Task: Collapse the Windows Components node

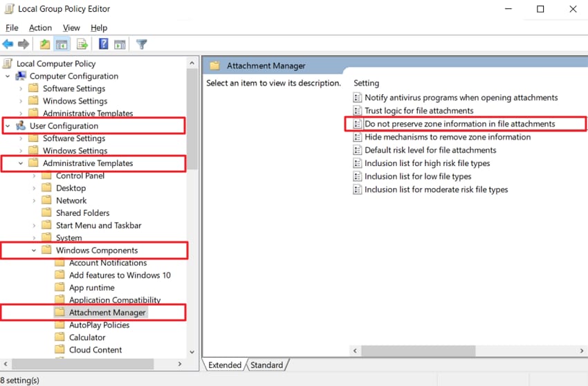Action: (34, 250)
